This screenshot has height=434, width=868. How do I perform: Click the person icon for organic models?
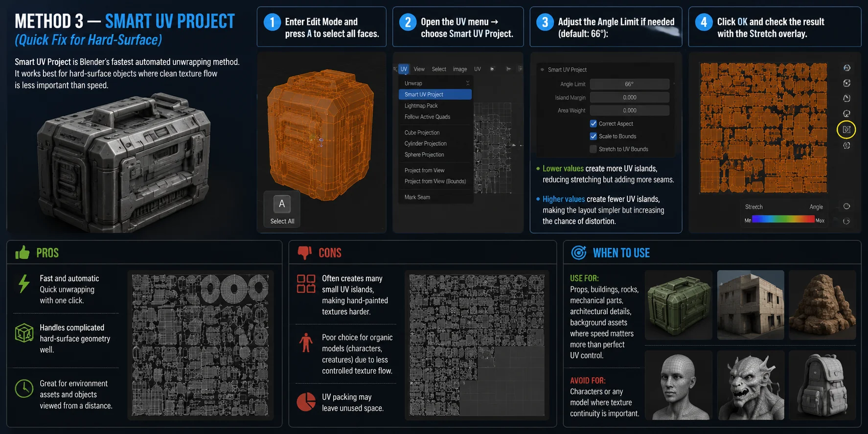pyautogui.click(x=306, y=343)
